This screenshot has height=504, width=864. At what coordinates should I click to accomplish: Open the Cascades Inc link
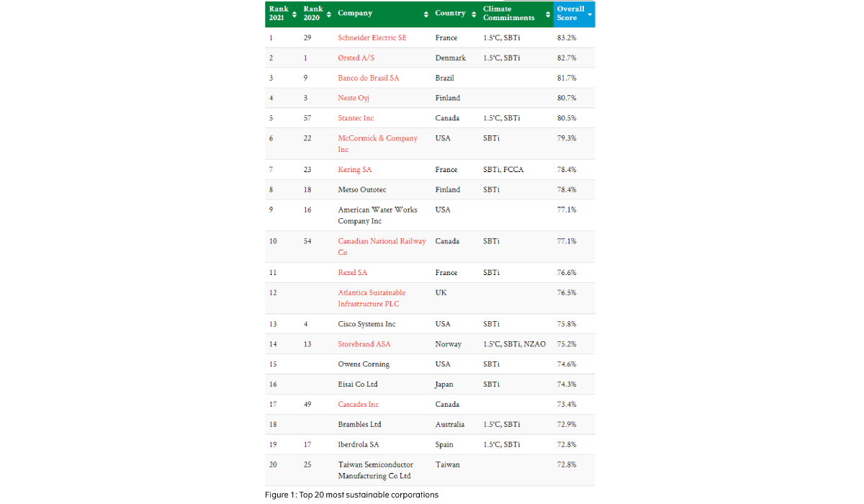[358, 405]
